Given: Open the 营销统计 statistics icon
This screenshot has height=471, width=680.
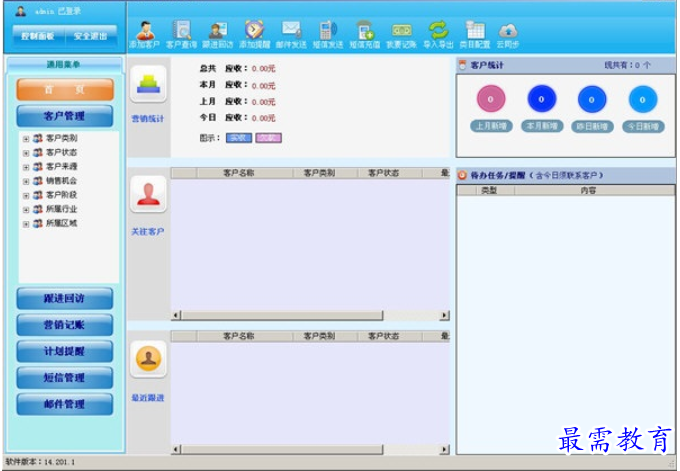Looking at the screenshot, I should [x=149, y=84].
